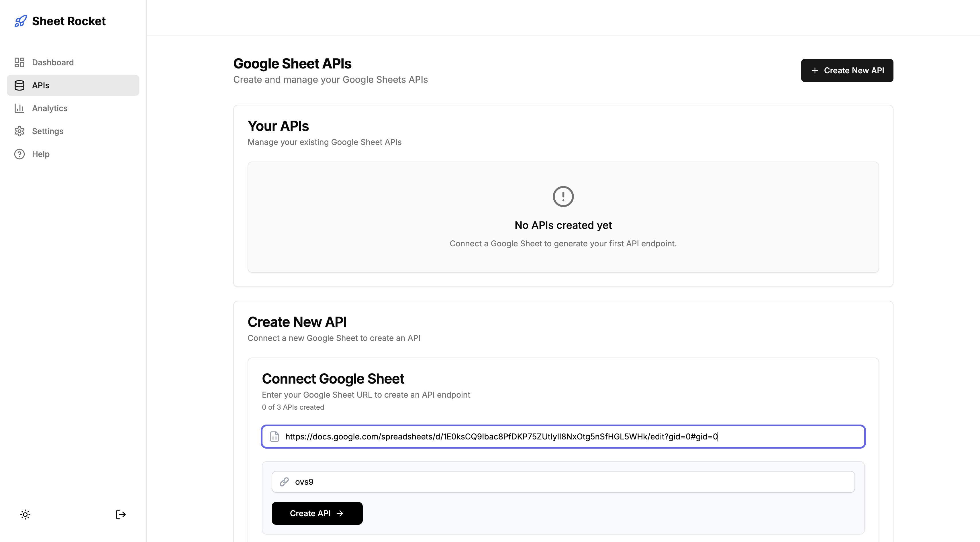Screen dimensions: 980x542
Task: Click "Enter your Google Sheet URL" description
Action: (366, 395)
